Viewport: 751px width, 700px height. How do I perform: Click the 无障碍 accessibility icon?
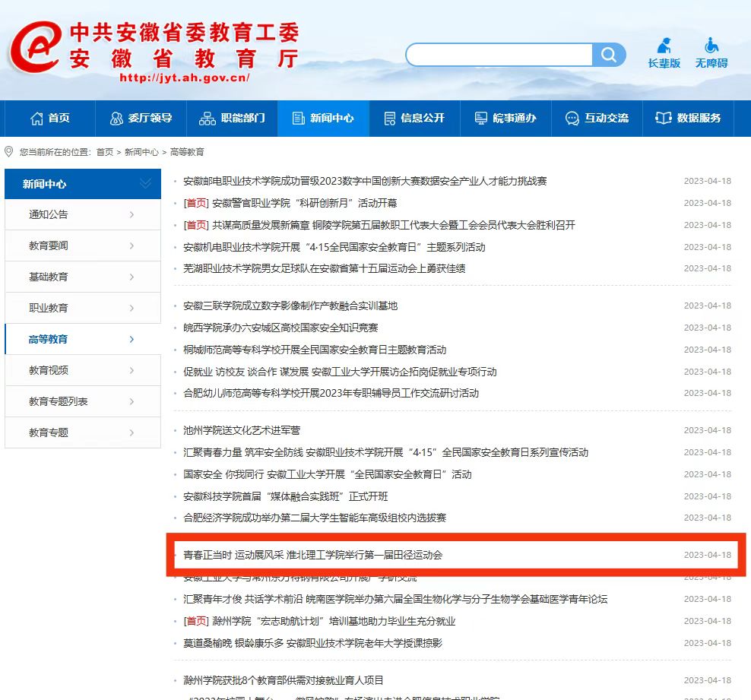tap(711, 53)
